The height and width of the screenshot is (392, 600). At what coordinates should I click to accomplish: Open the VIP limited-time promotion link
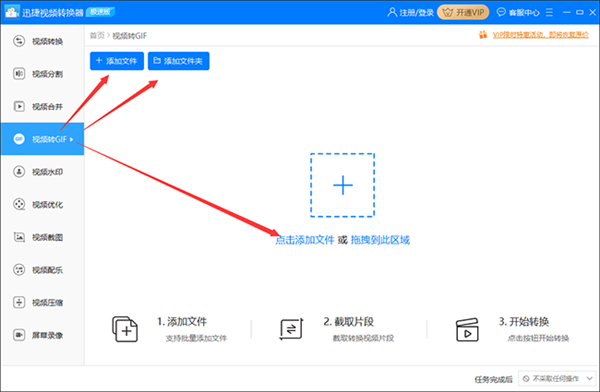pyautogui.click(x=540, y=35)
